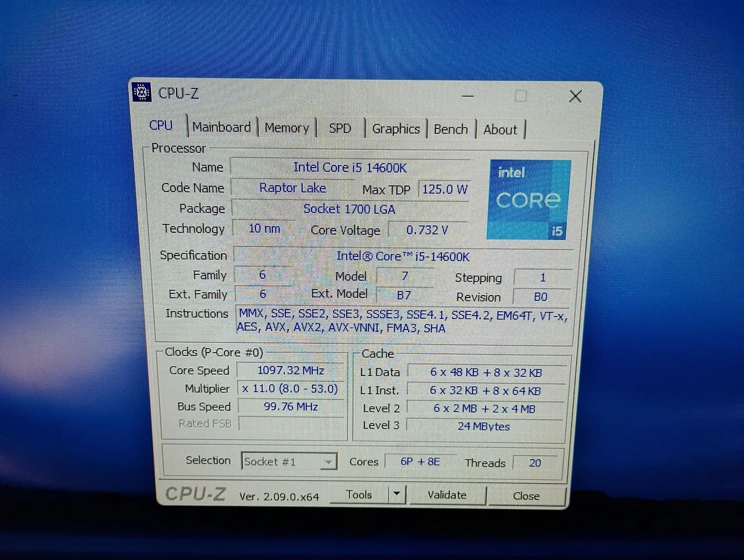Click the Revision value 'B0'
This screenshot has height=560, width=744.
541,297
